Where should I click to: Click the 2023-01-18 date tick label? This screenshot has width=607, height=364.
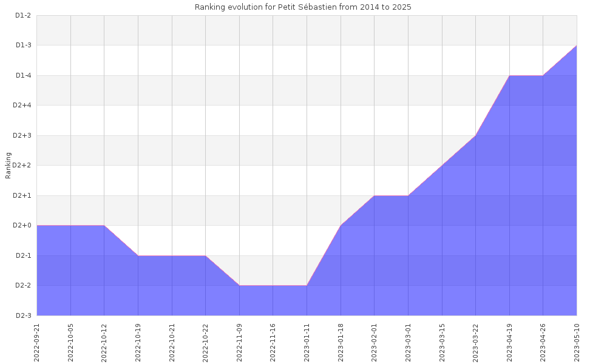point(341,342)
